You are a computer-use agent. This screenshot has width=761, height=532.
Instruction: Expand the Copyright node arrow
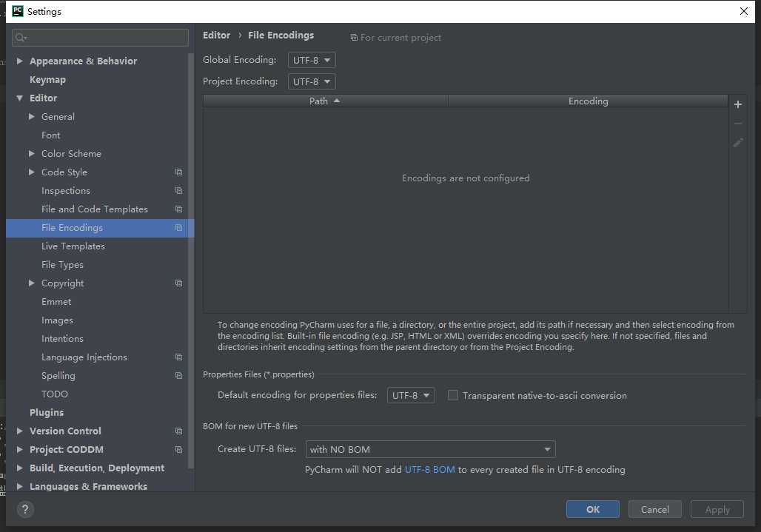coord(32,283)
